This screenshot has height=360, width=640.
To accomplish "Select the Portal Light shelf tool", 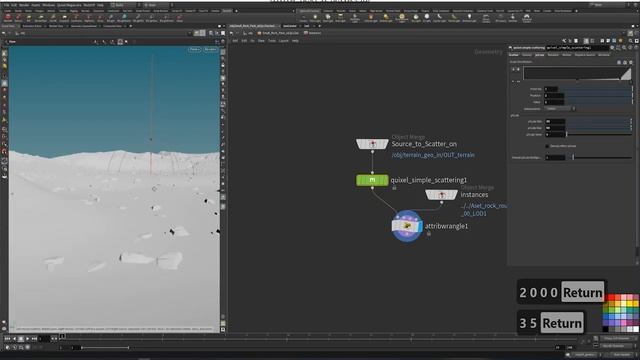I will click(454, 18).
